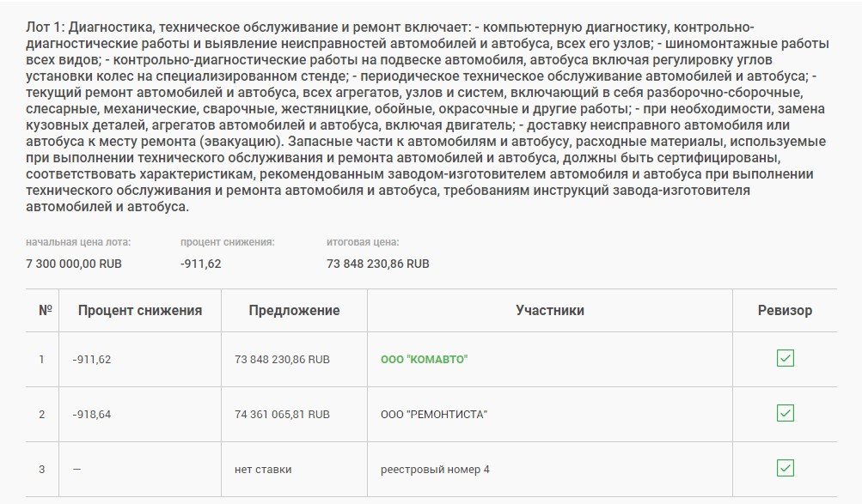The image size is (862, 504).
Task: Select the -918,64 reduction percentage cell
Action: [92, 414]
